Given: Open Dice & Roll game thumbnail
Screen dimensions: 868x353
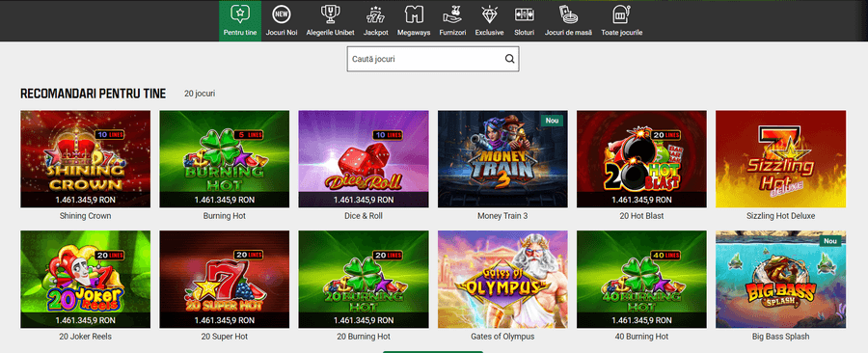Looking at the screenshot, I should pos(364,159).
